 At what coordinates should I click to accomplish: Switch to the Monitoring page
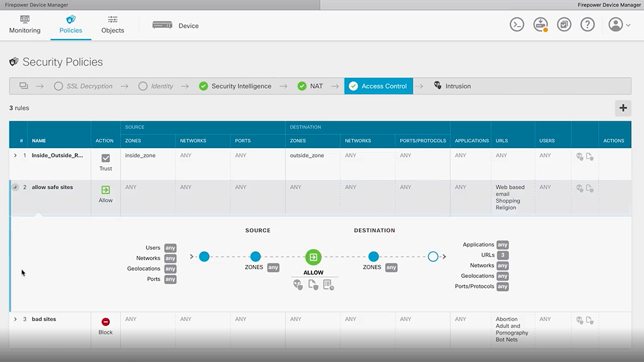point(25,24)
